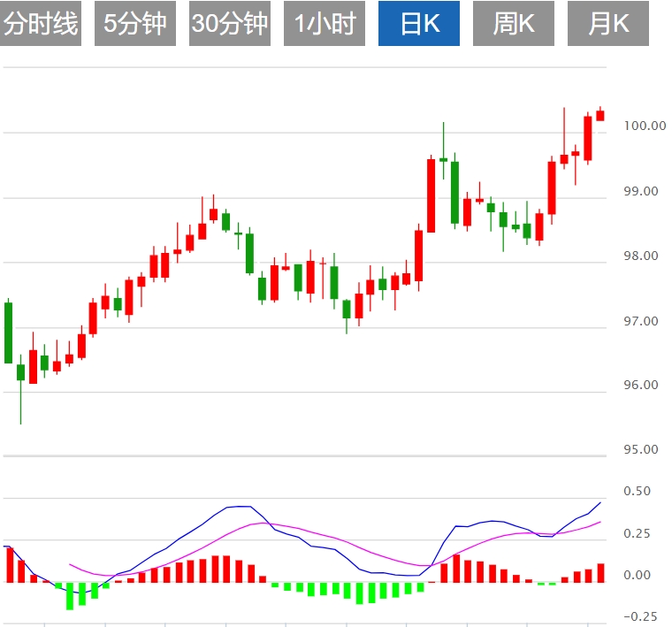This screenshot has height=627, width=672.
Task: Click the 0.25 MACD axis label
Action: point(637,533)
